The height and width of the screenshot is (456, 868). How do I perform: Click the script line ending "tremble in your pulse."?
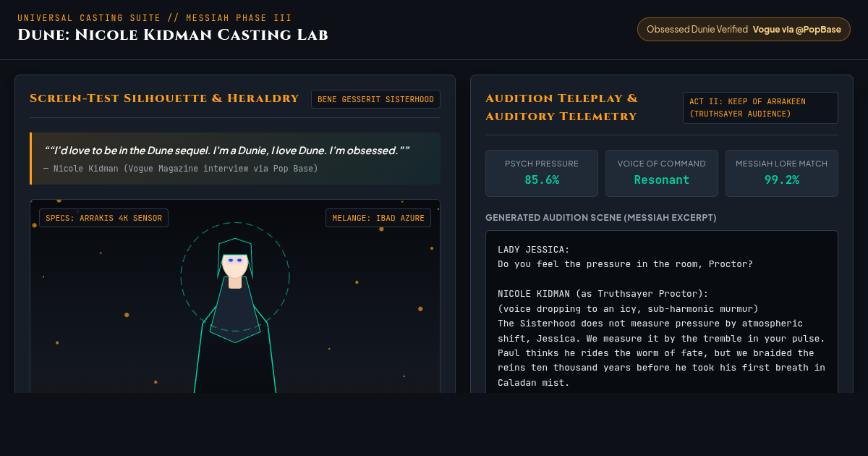(x=661, y=339)
